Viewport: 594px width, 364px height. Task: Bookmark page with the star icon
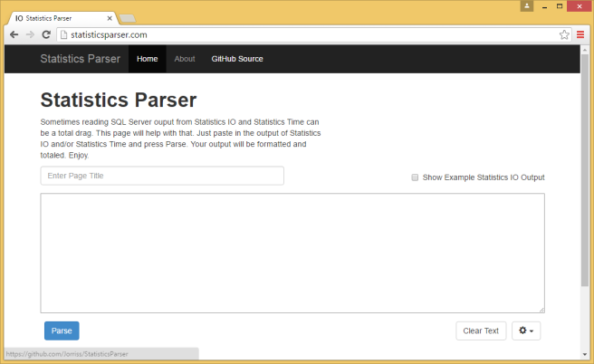pyautogui.click(x=564, y=34)
